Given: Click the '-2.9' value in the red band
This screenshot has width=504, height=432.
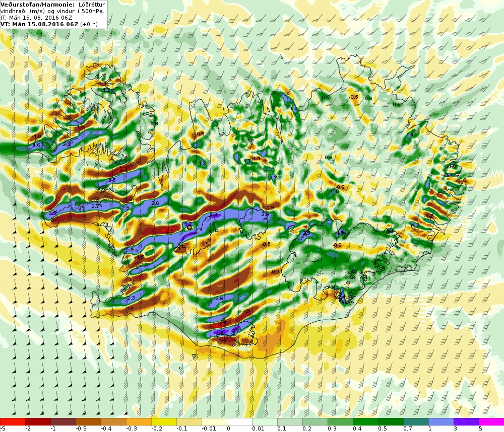Looking at the screenshot, I should point(169,231).
